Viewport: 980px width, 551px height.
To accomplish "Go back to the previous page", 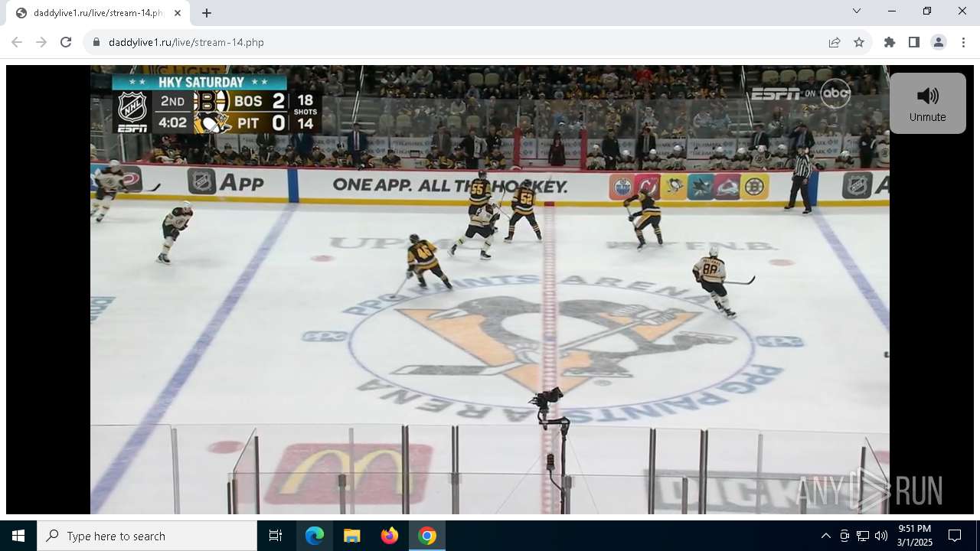I will coord(17,42).
